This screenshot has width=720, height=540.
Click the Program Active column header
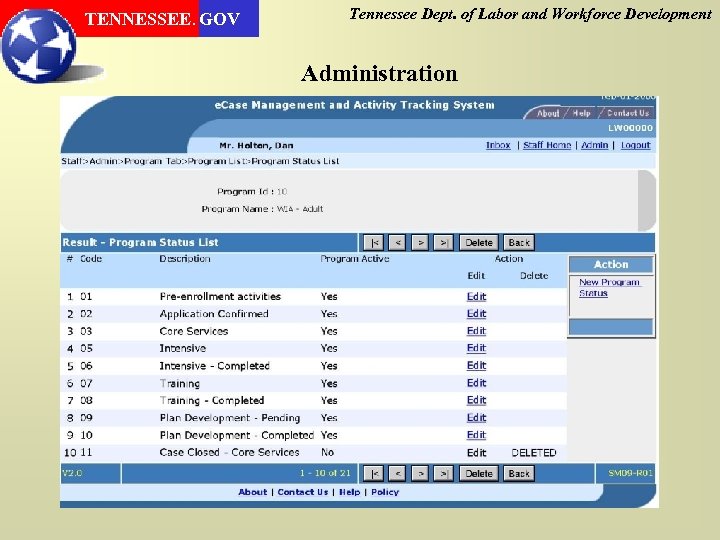[354, 259]
